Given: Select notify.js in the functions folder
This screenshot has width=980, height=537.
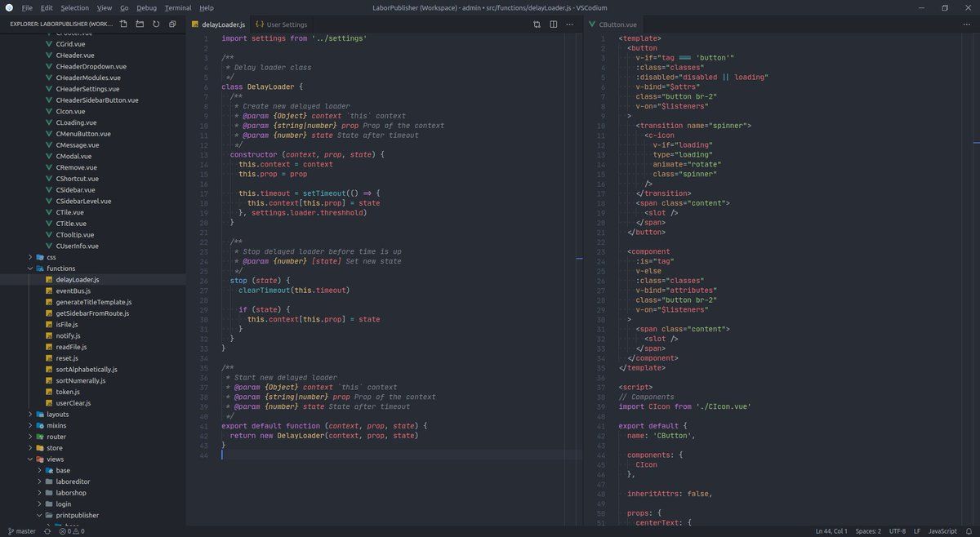Looking at the screenshot, I should pos(93,335).
